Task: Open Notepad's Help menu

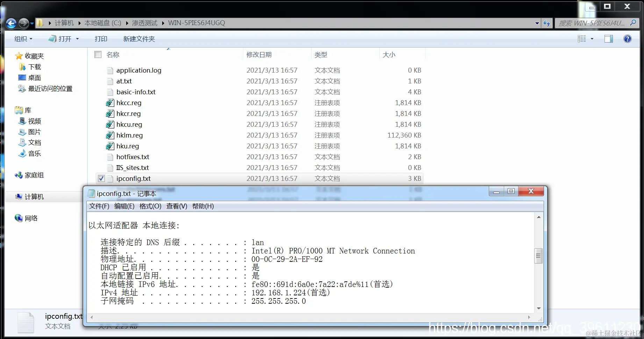Action: click(203, 206)
